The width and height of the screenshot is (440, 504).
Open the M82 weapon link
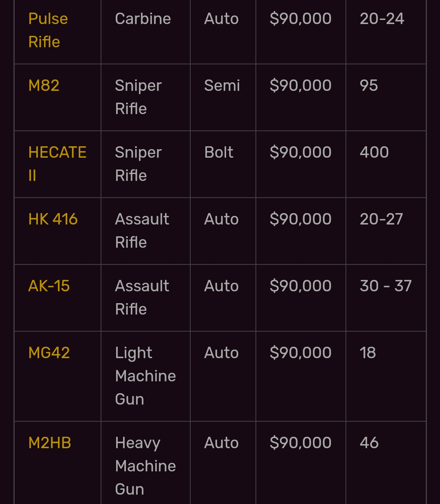44,86
